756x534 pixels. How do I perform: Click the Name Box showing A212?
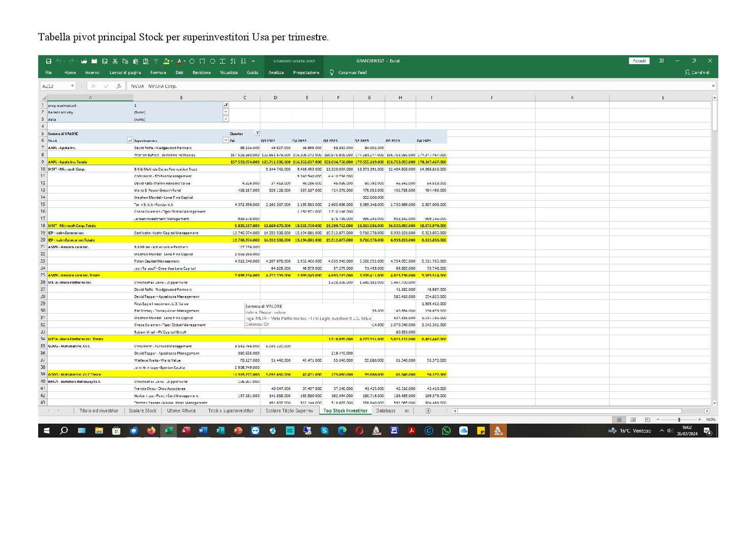pyautogui.click(x=55, y=86)
